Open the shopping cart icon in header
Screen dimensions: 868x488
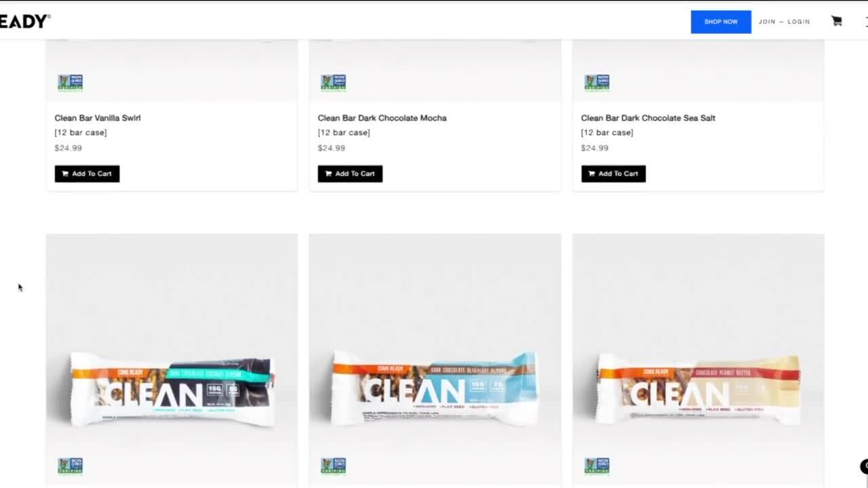(837, 21)
